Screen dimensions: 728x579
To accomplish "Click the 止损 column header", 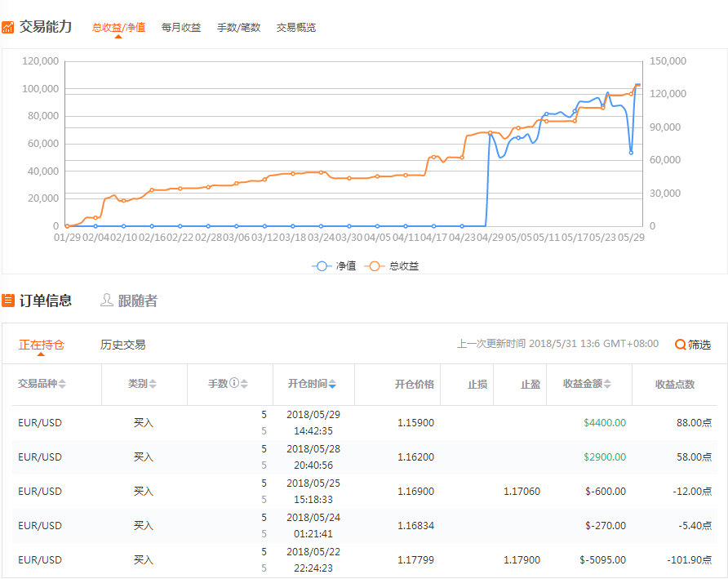I will pyautogui.click(x=477, y=385).
